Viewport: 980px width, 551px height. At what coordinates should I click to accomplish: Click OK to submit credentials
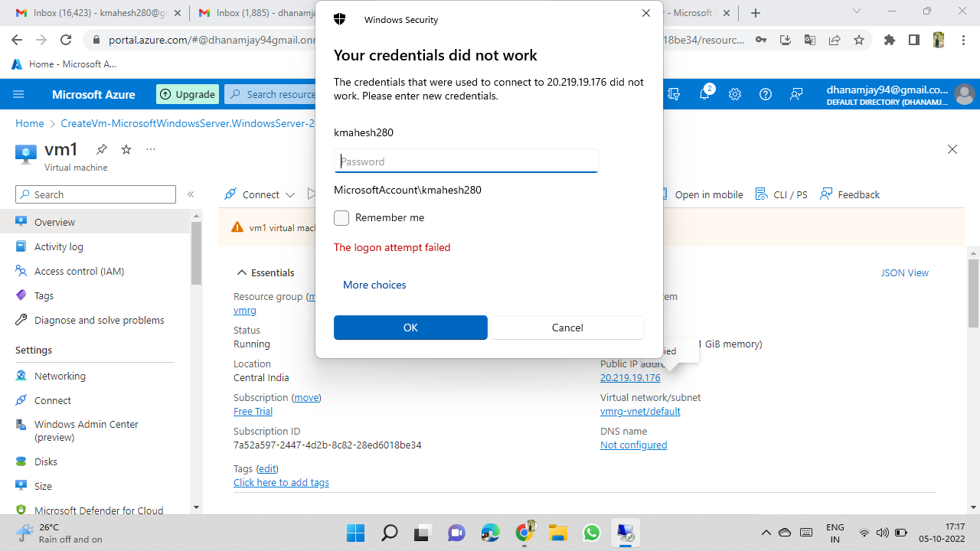pos(410,327)
